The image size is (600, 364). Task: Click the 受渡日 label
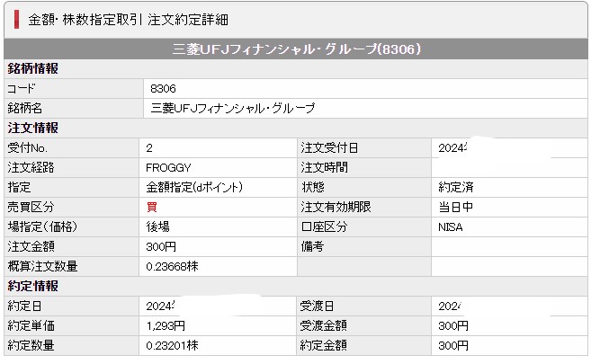(x=317, y=306)
